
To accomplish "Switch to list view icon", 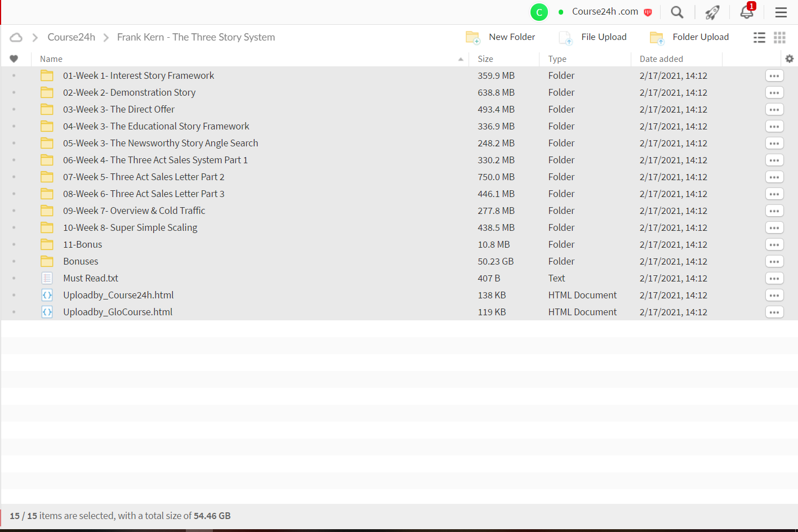I will coord(759,37).
